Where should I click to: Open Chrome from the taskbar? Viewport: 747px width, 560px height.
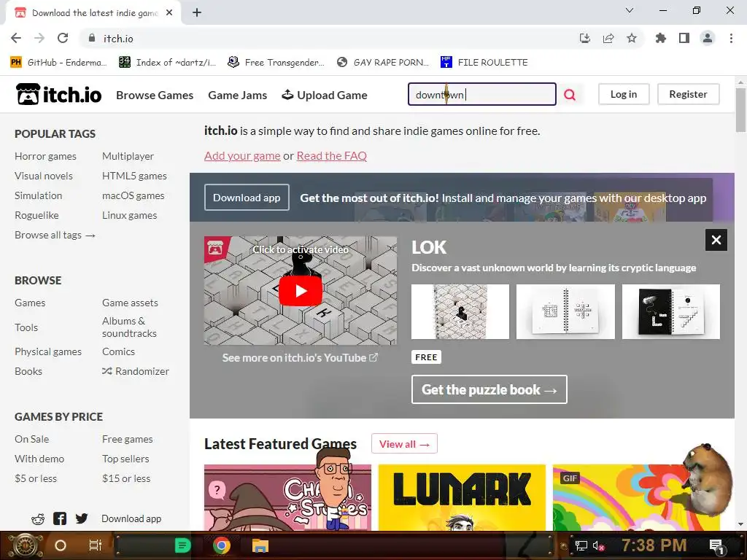(x=222, y=545)
